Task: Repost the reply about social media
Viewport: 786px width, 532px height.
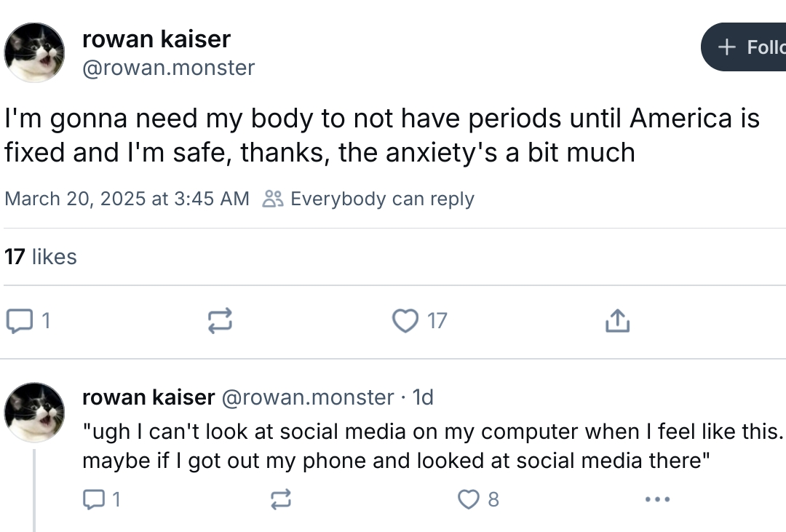Action: [x=280, y=499]
